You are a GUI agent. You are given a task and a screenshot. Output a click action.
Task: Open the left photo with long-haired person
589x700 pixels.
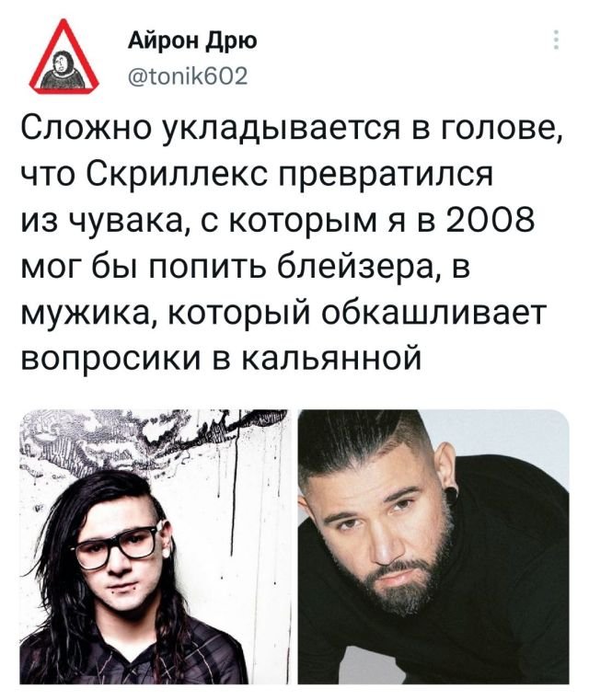[155, 546]
